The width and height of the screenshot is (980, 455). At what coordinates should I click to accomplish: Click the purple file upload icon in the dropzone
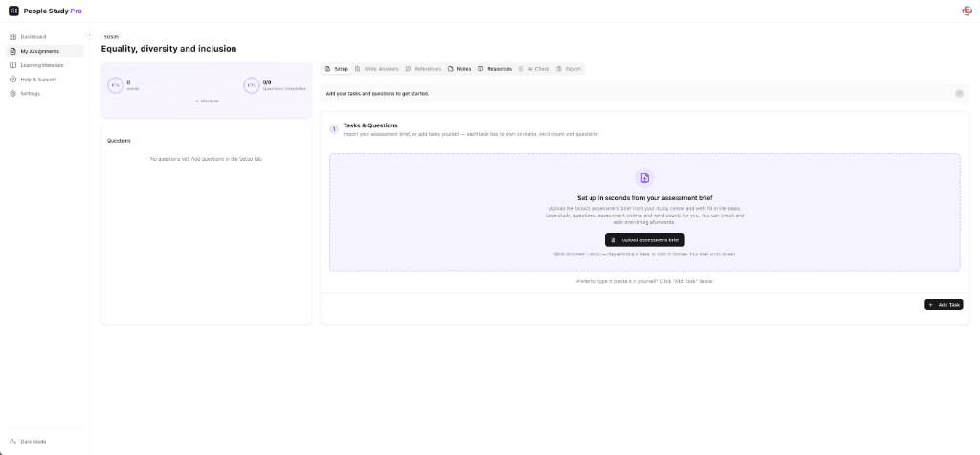pyautogui.click(x=644, y=178)
